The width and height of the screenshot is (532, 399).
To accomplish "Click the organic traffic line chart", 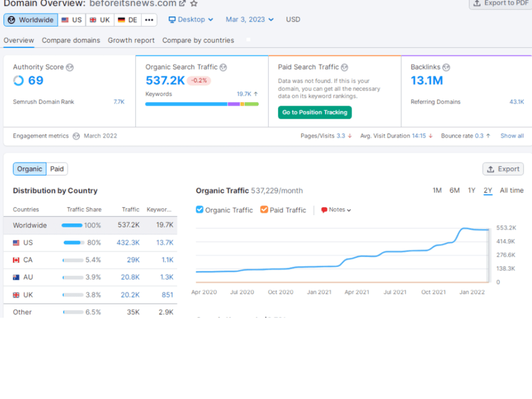I will click(x=342, y=255).
